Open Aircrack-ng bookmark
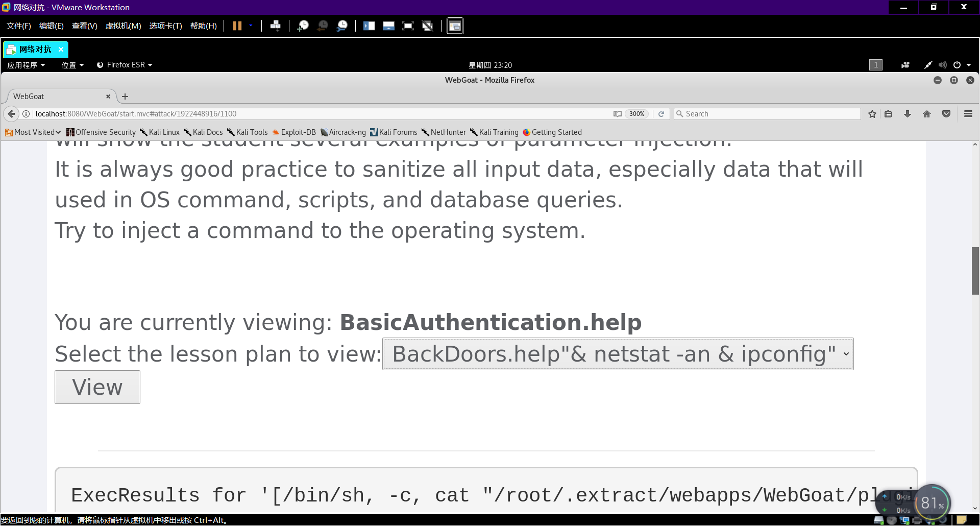The width and height of the screenshot is (980, 526). click(x=343, y=132)
